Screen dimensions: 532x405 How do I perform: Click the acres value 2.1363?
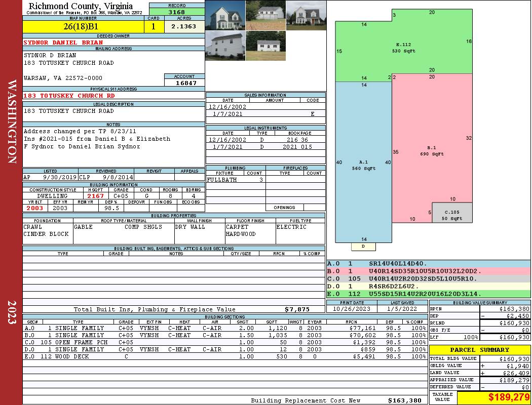click(183, 26)
